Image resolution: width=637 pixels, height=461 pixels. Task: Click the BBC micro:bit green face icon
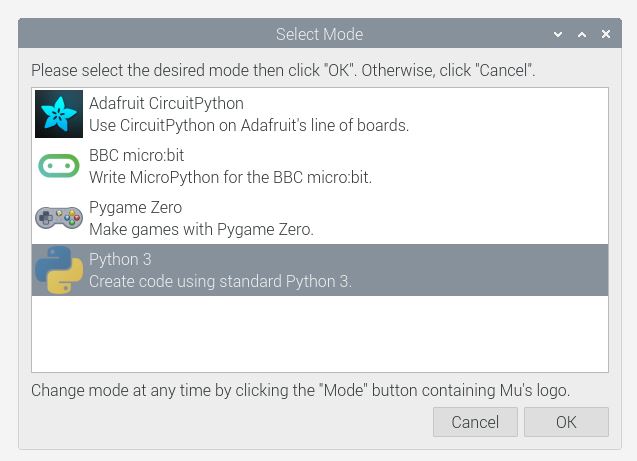point(59,166)
